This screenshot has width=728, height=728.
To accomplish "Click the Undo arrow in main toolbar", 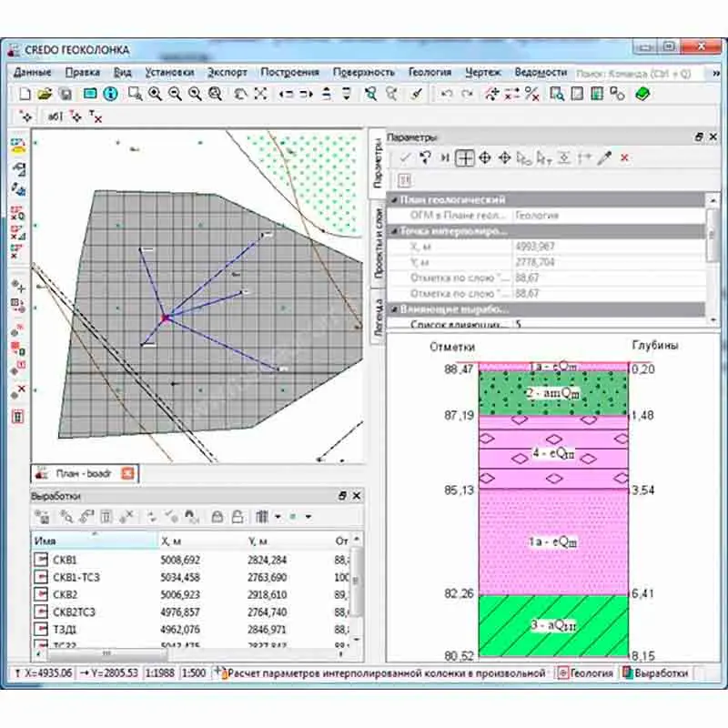I will point(446,93).
